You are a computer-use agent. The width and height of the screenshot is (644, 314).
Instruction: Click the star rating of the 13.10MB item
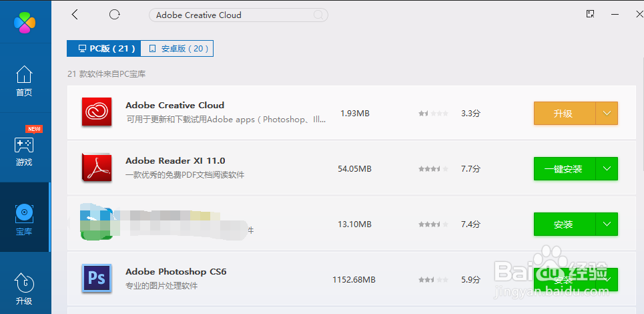(x=433, y=224)
